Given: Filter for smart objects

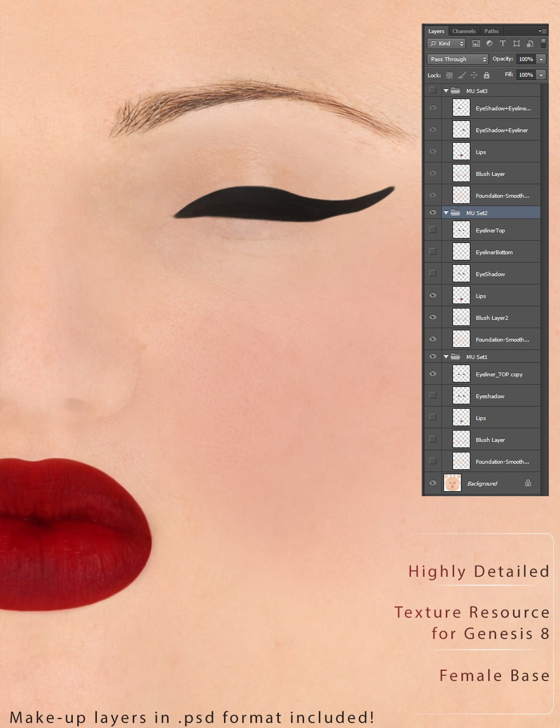Looking at the screenshot, I should 530,44.
